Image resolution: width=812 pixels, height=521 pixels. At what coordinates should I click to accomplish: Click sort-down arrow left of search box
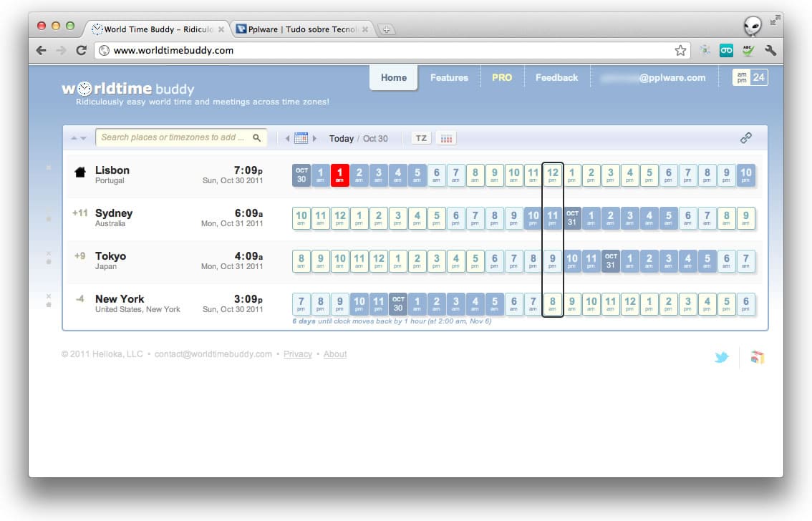[83, 138]
